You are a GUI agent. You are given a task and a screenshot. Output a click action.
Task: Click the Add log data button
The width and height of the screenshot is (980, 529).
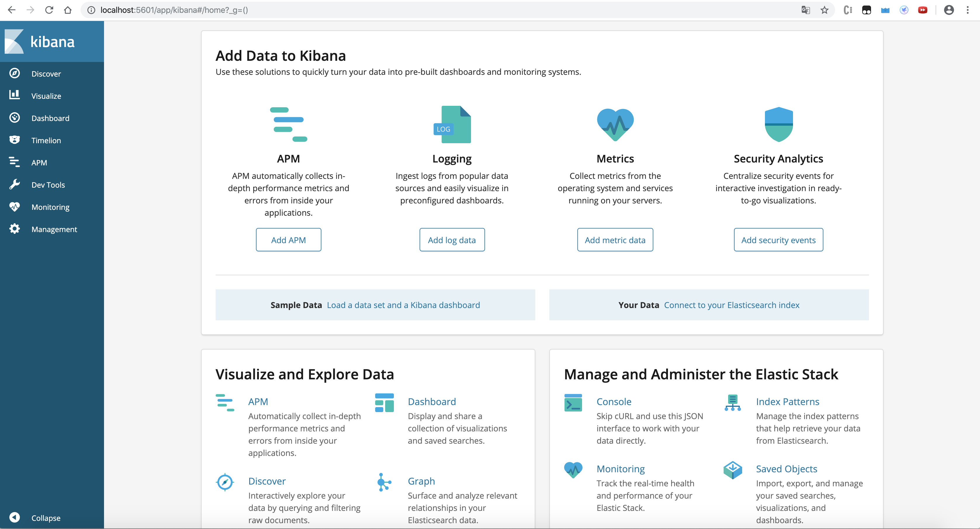(x=451, y=240)
